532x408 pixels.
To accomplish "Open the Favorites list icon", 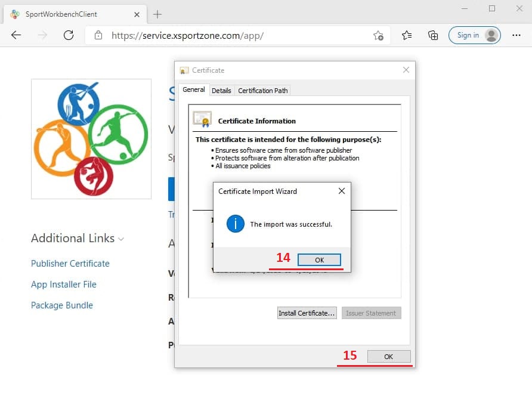I will pyautogui.click(x=407, y=35).
